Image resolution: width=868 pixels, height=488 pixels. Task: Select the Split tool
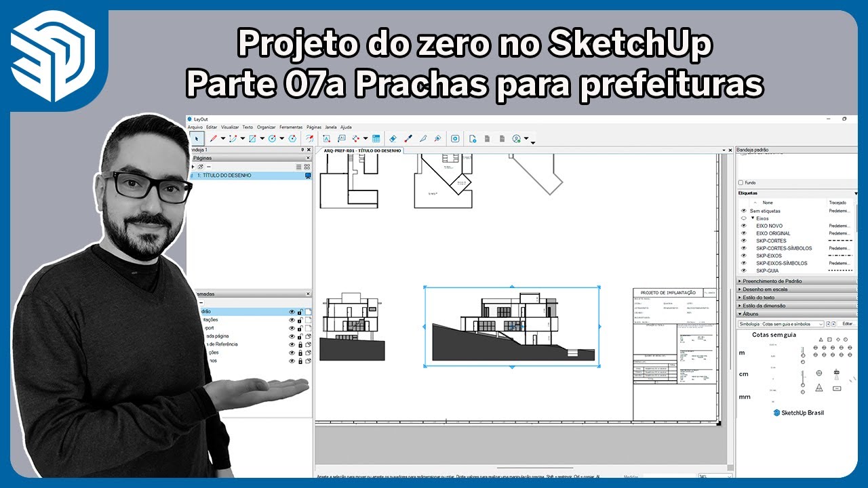[423, 138]
